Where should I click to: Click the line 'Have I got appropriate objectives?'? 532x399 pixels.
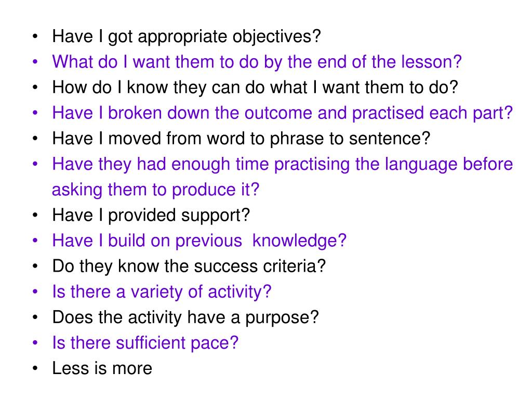187,37
